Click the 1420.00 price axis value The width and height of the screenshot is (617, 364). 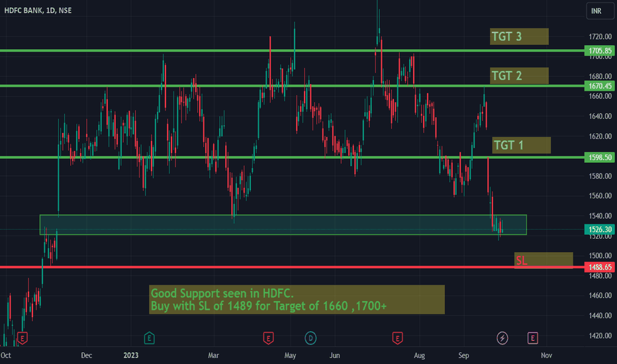[600, 336]
